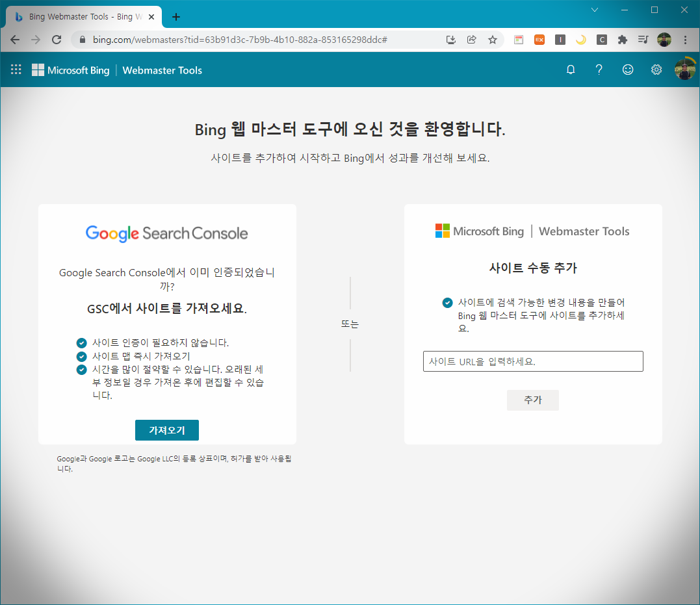Click the yellow moon extension icon
The height and width of the screenshot is (605, 700).
coord(581,40)
